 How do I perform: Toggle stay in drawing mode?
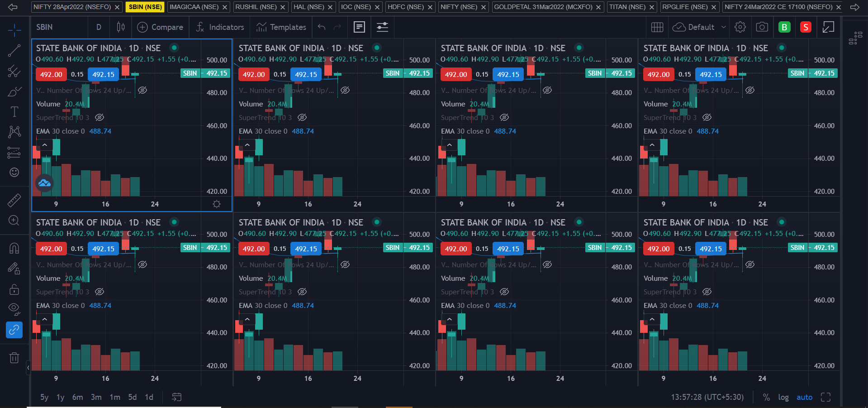click(14, 269)
